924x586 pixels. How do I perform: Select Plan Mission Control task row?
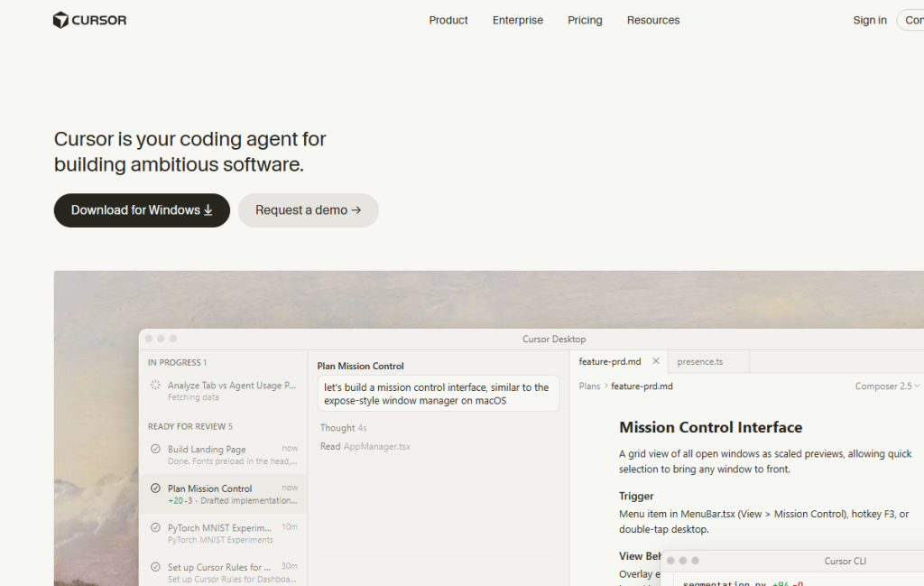pos(223,494)
